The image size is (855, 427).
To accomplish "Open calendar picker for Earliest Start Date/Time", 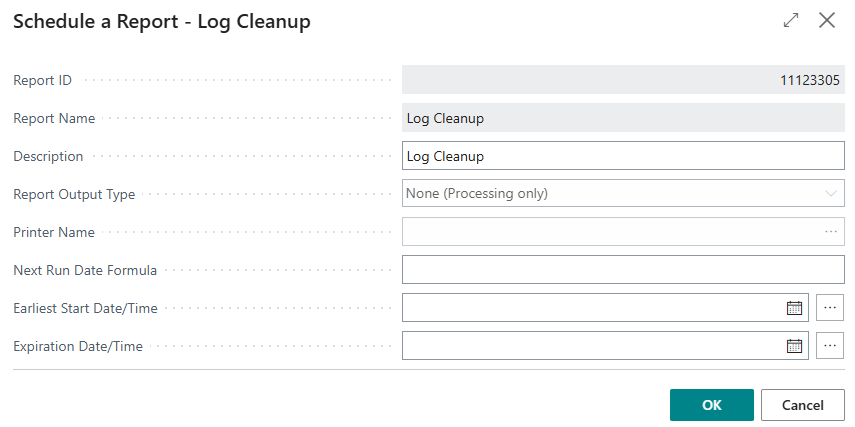I will click(794, 308).
